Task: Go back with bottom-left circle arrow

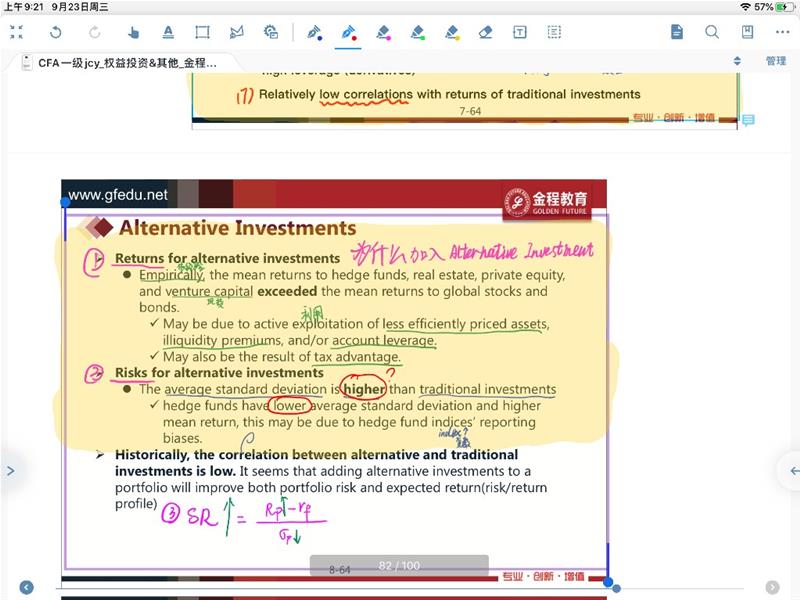Action: tap(27, 587)
